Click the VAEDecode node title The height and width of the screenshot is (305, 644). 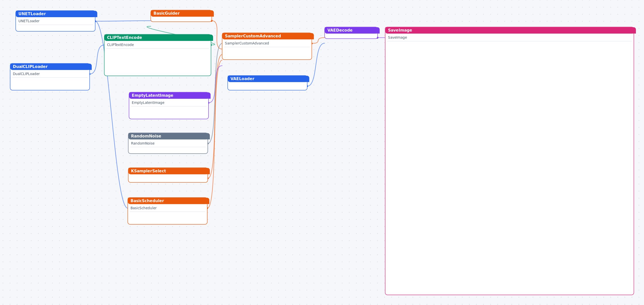(x=340, y=30)
